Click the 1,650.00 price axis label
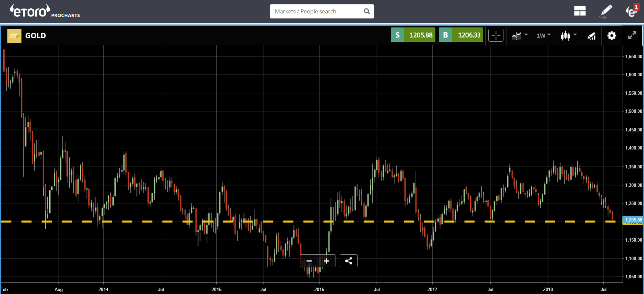644x294 pixels. (x=634, y=56)
